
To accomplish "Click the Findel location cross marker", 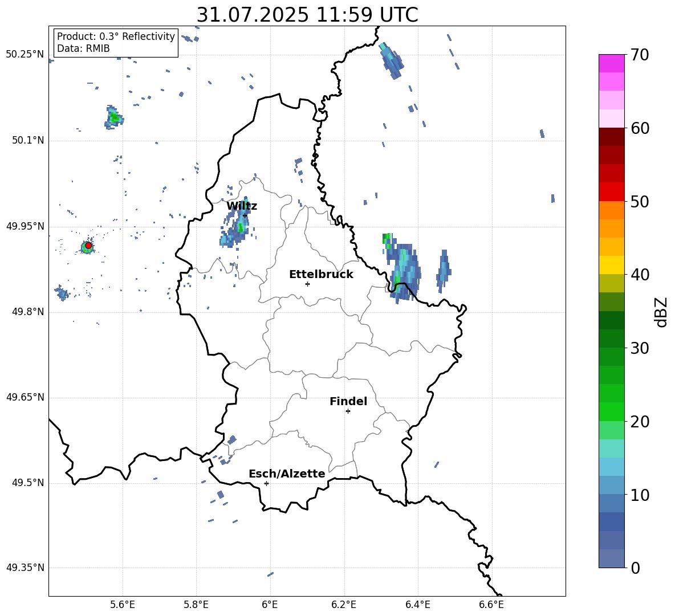I will (x=348, y=411).
